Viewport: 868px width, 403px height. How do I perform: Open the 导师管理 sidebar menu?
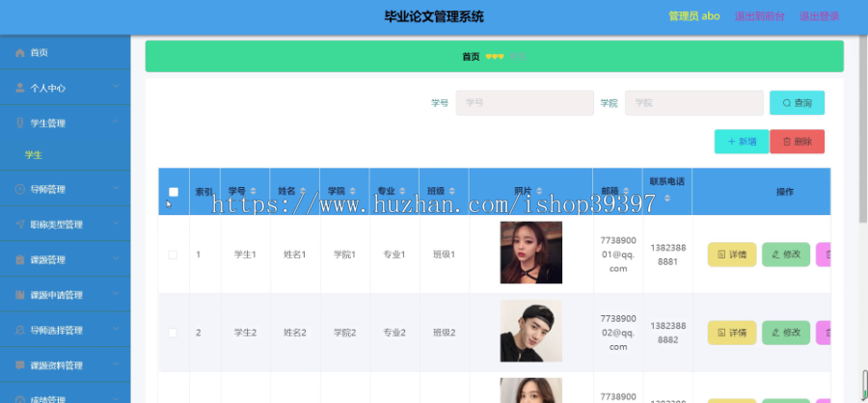coord(66,189)
